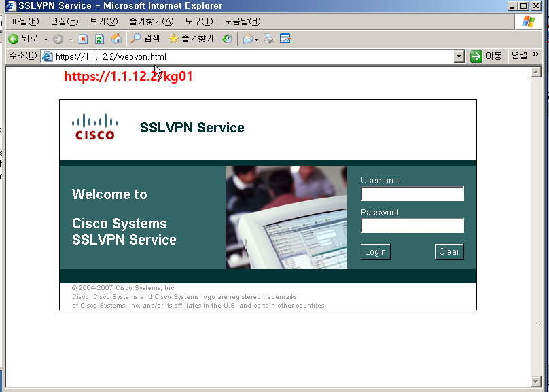Viewport: 549px width, 392px height.
Task: Click the greyed Forward arrow icon
Action: [x=58, y=39]
